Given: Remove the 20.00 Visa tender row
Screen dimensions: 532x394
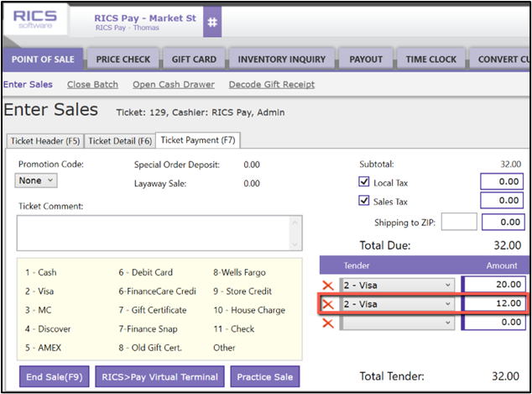Looking at the screenshot, I should [x=328, y=286].
